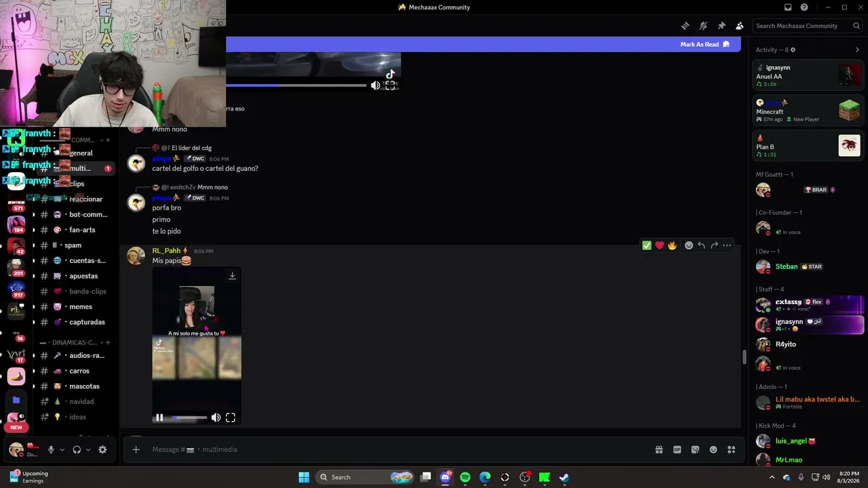
Task: Open the gift Nitro icon
Action: [658, 449]
